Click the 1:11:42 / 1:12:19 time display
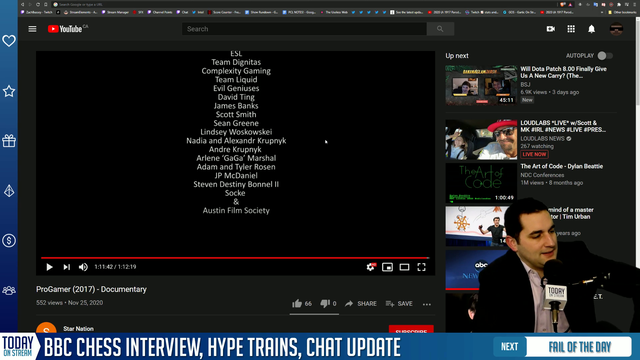This screenshot has height=360, width=640. click(115, 267)
